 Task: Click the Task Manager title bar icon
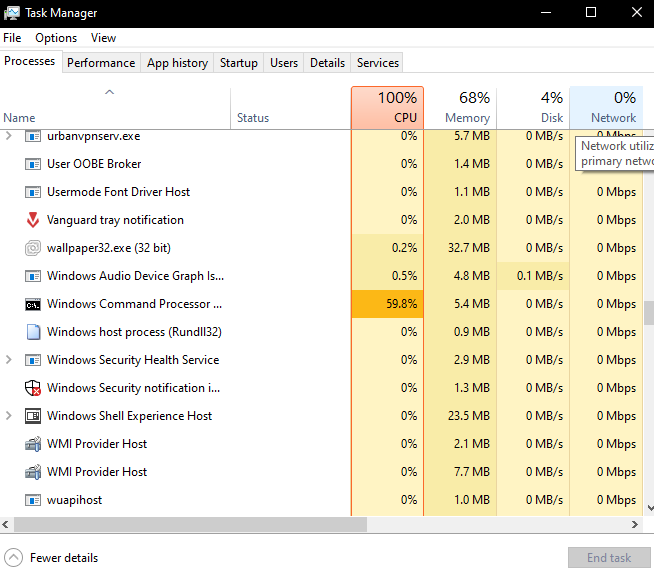point(12,13)
